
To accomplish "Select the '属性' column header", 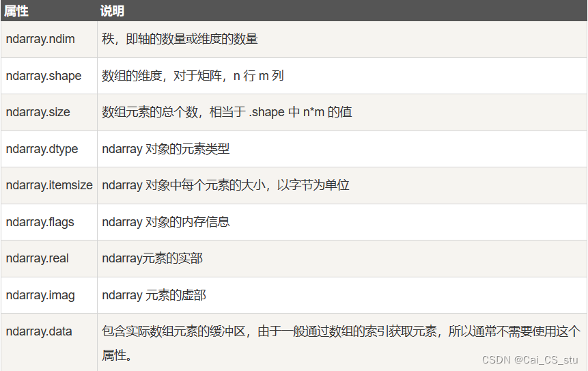I will coord(16,11).
